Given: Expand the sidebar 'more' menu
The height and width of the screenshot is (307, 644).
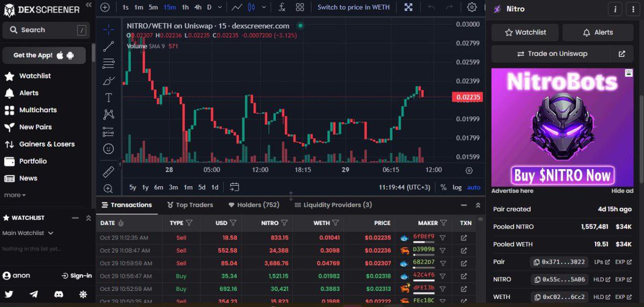Looking at the screenshot, I should [x=15, y=195].
